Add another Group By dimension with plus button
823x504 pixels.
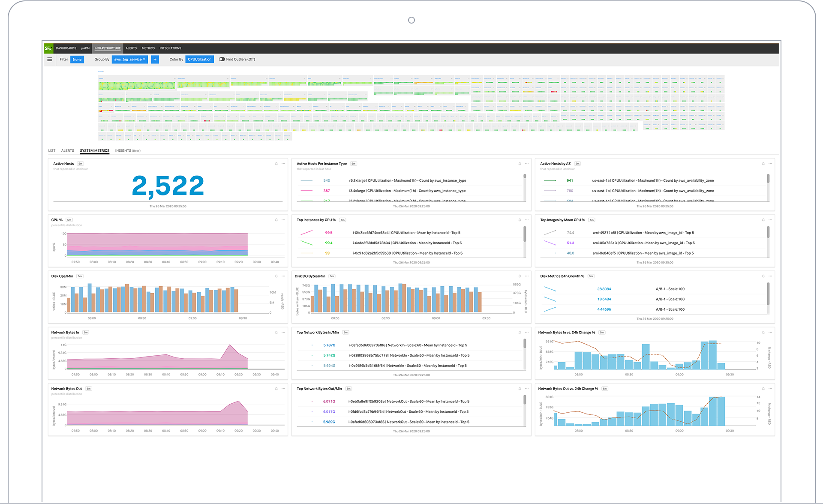click(x=155, y=60)
